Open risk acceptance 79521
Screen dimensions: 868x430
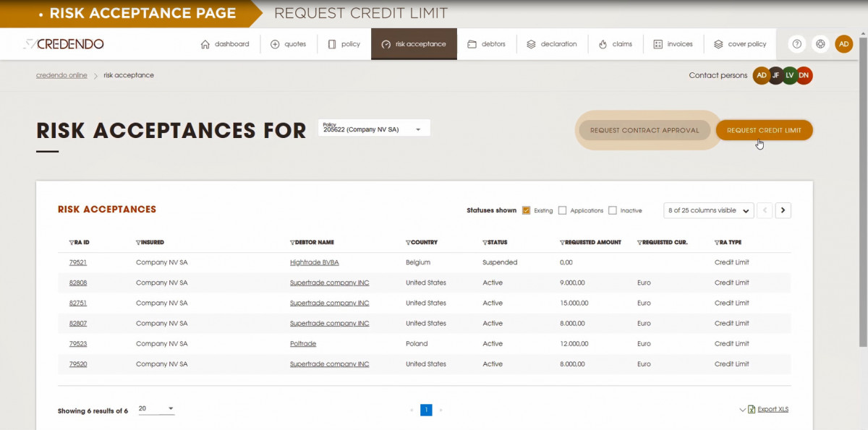[78, 263]
